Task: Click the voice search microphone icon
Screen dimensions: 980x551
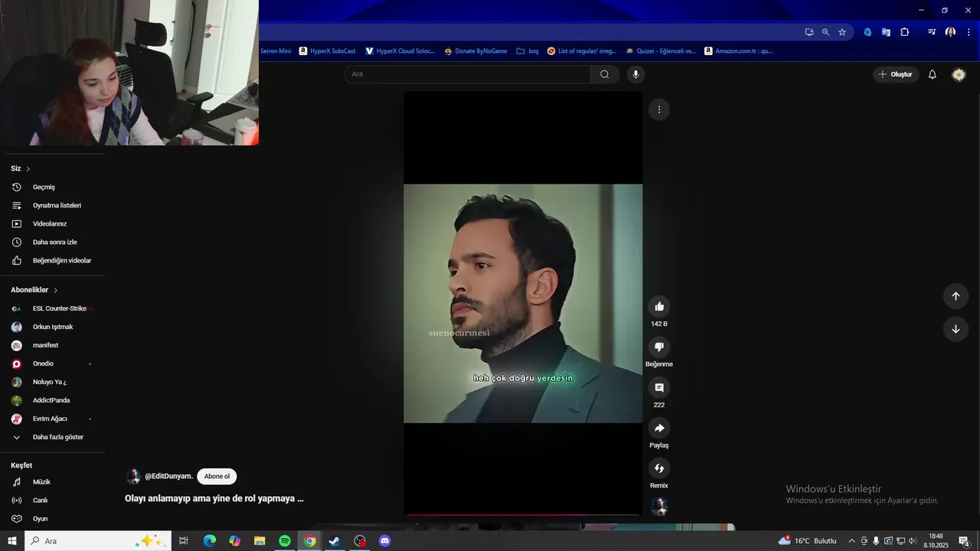Action: [635, 74]
